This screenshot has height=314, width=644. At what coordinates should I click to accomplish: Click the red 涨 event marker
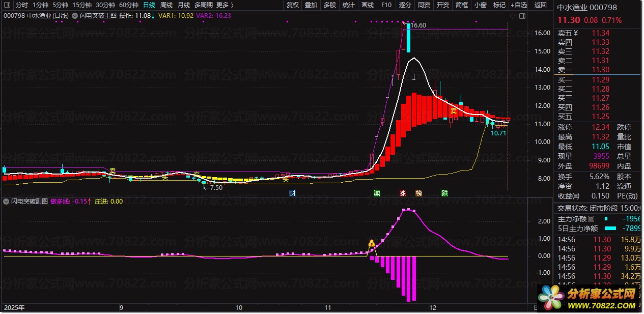403,193
